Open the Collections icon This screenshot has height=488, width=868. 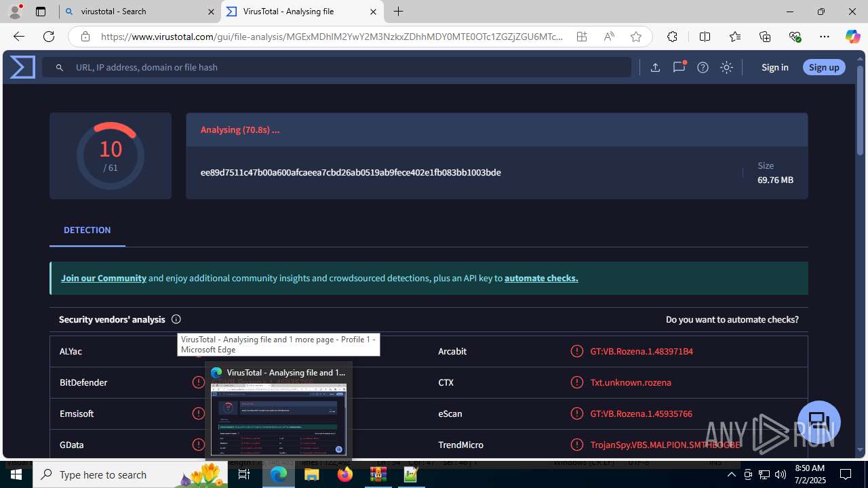coord(765,37)
